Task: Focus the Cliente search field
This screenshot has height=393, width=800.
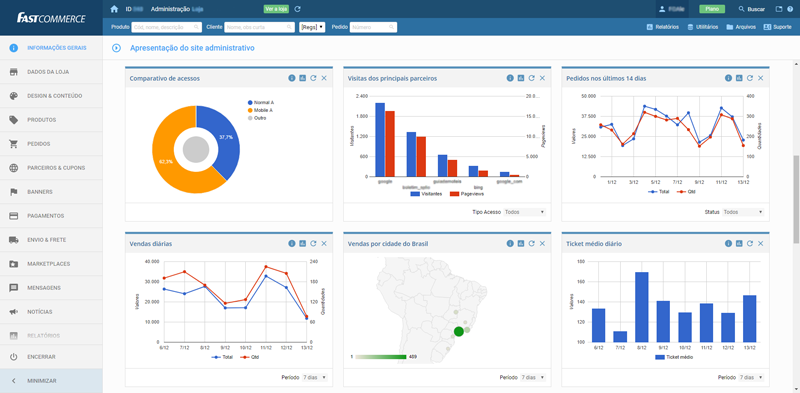Action: click(x=260, y=27)
